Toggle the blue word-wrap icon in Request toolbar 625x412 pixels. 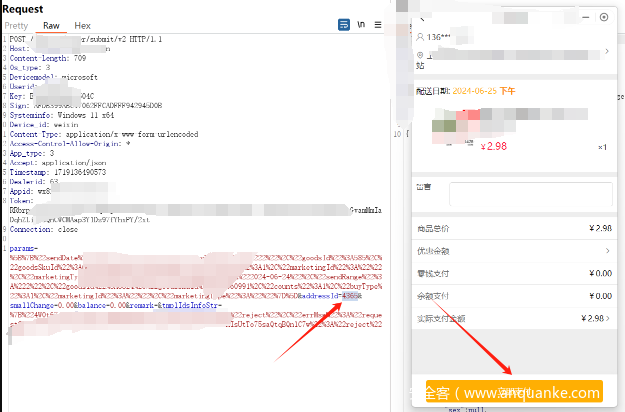pos(344,25)
